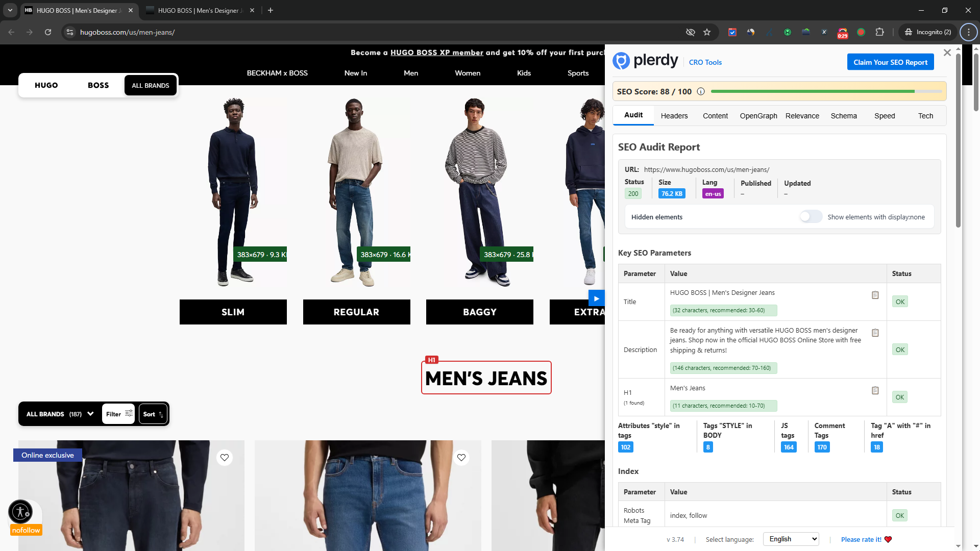Image resolution: width=980 pixels, height=551 pixels.
Task: Close the Plerdy panel
Action: click(947, 53)
